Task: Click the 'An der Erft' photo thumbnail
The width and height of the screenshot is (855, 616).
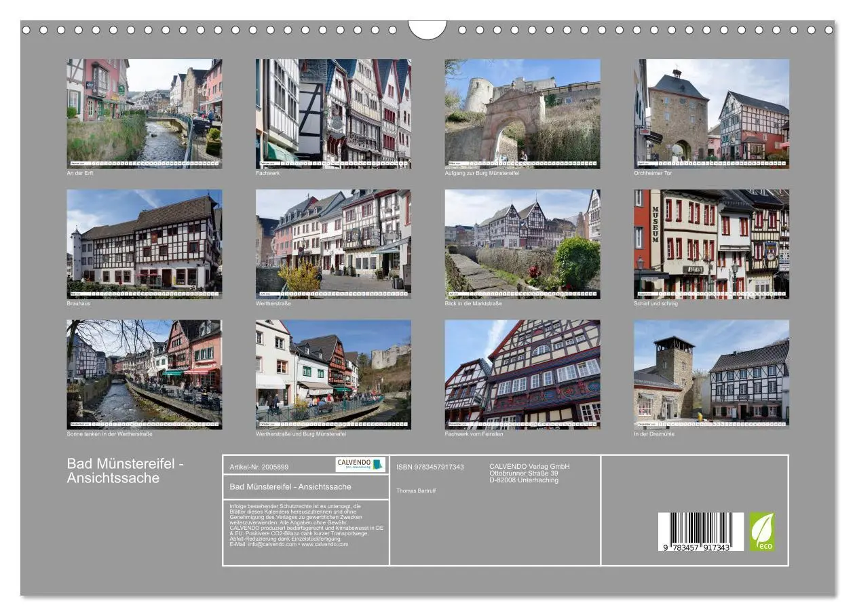Action: pyautogui.click(x=145, y=113)
